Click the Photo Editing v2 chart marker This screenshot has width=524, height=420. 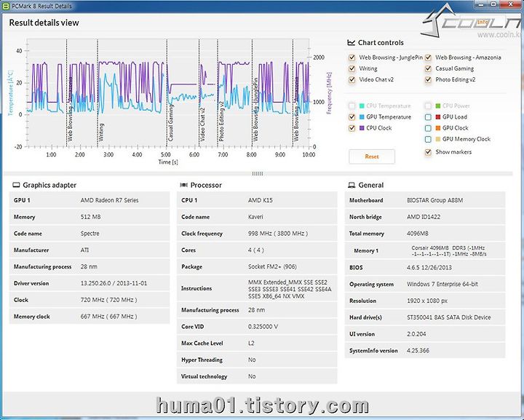(x=221, y=122)
